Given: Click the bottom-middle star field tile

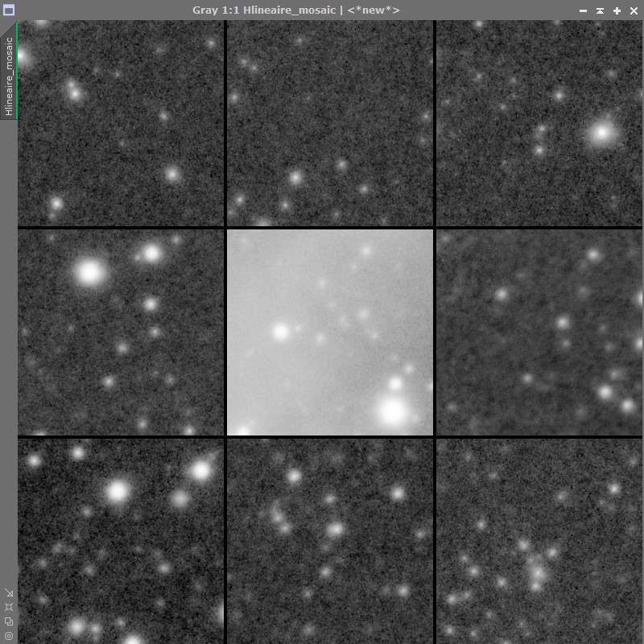Looking at the screenshot, I should [x=330, y=541].
